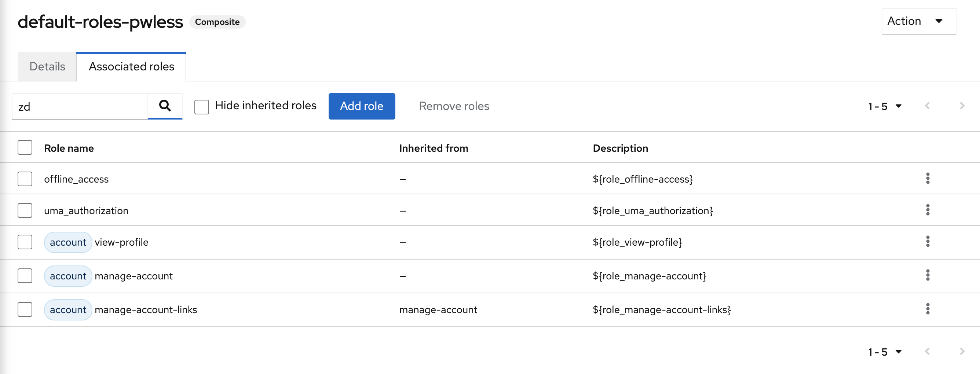The height and width of the screenshot is (374, 980).
Task: Click the Add role button
Action: (361, 106)
